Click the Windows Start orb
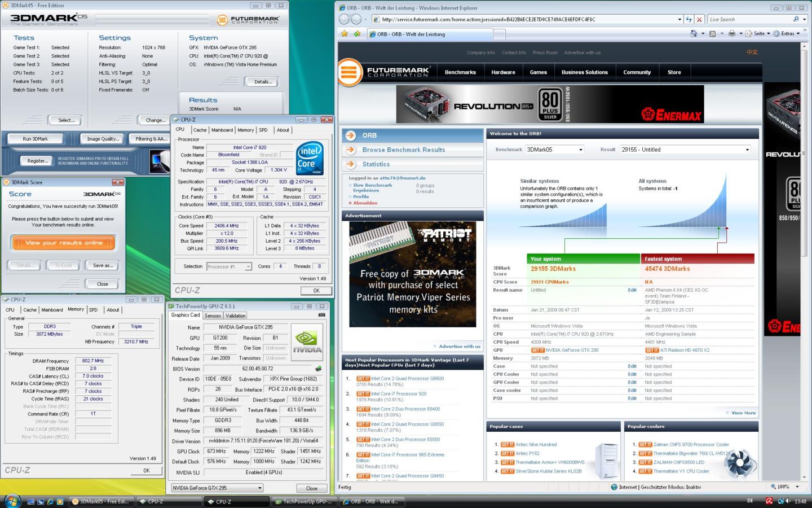The image size is (812, 508). (x=12, y=501)
